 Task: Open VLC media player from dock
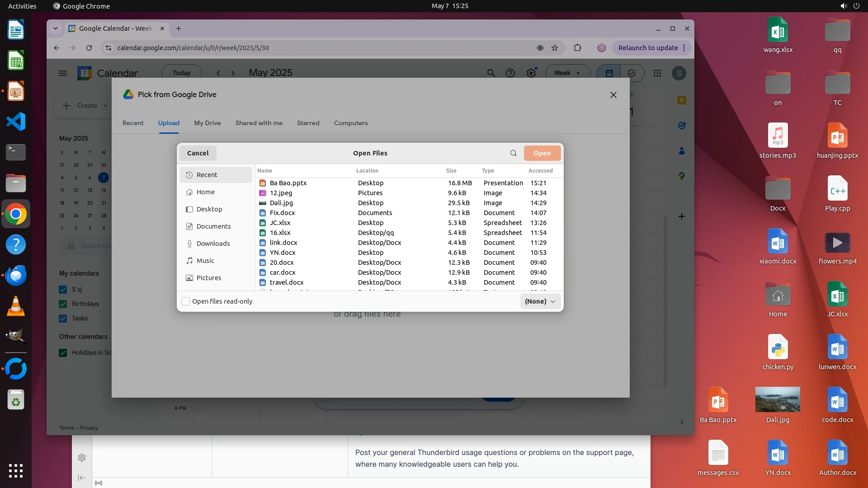(16, 306)
